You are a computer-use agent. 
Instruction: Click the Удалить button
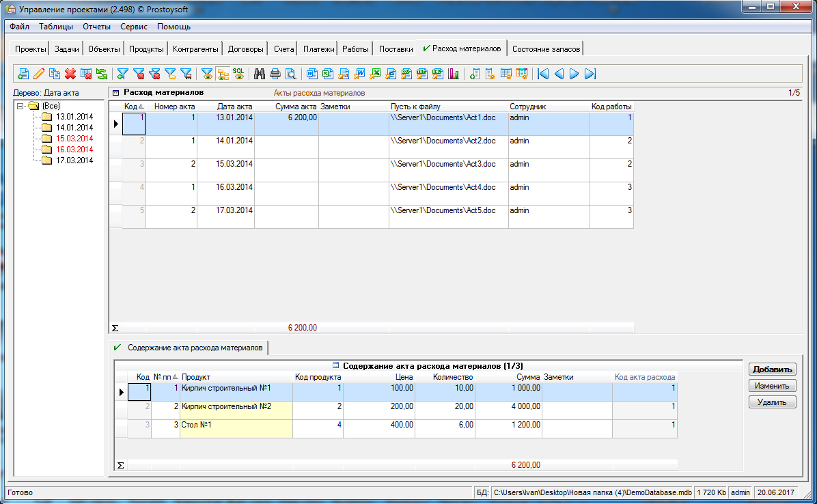point(772,402)
